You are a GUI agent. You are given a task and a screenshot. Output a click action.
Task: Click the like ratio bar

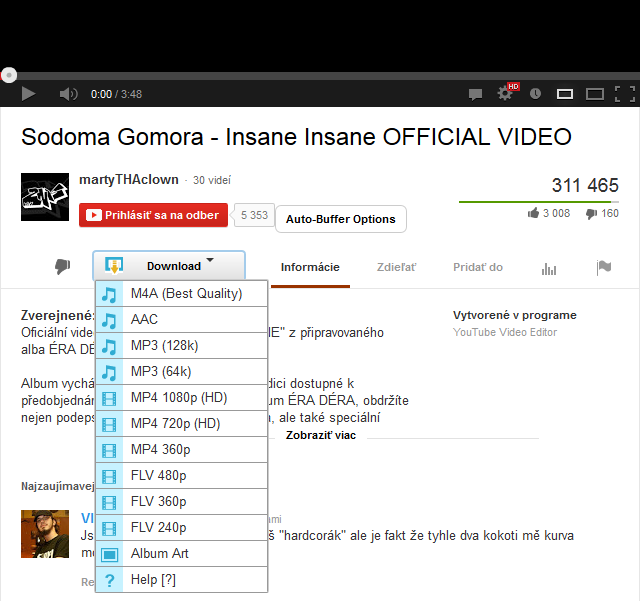(x=539, y=202)
